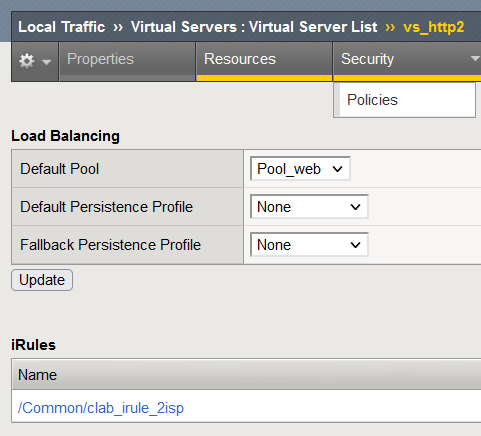
Task: Click the Load Balancing section heading
Action: (65, 136)
